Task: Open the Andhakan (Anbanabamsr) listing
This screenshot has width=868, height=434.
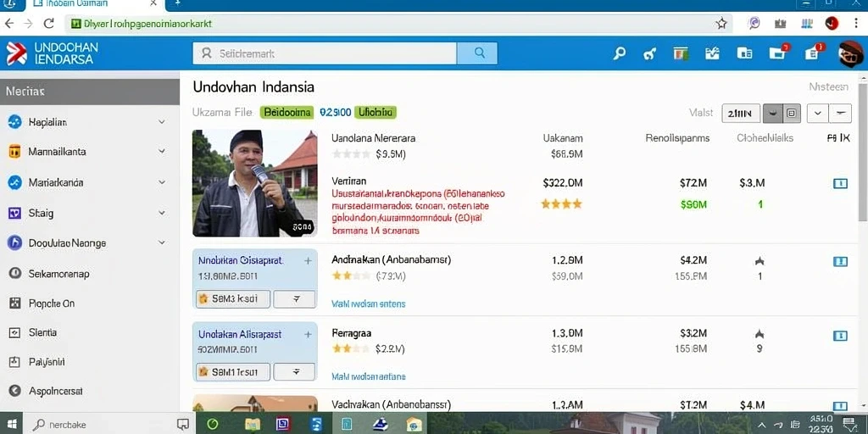Action: pos(392,259)
